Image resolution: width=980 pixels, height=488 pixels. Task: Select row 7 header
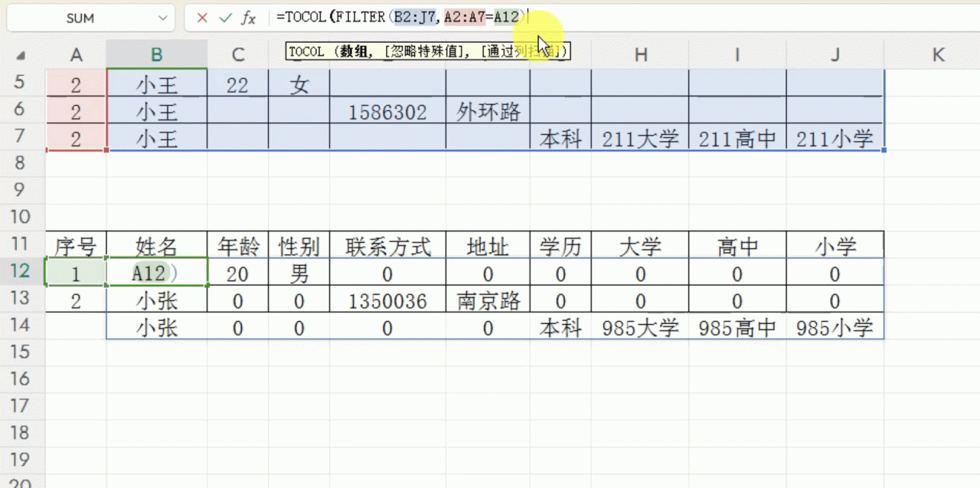[x=21, y=137]
